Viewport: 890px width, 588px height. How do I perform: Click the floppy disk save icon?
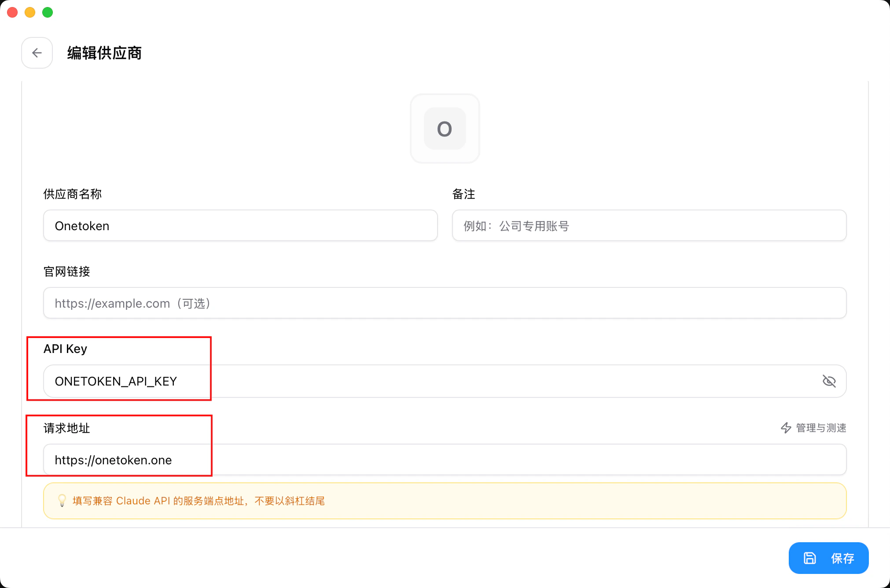pyautogui.click(x=809, y=558)
